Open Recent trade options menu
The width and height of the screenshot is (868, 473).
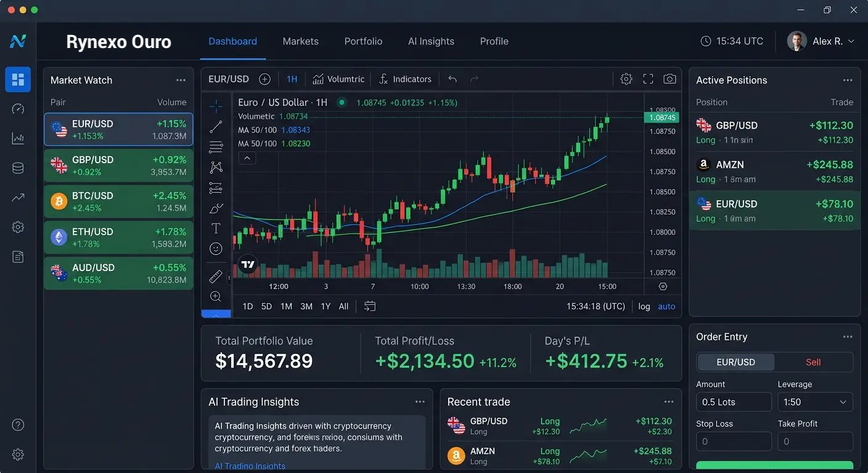tap(669, 402)
